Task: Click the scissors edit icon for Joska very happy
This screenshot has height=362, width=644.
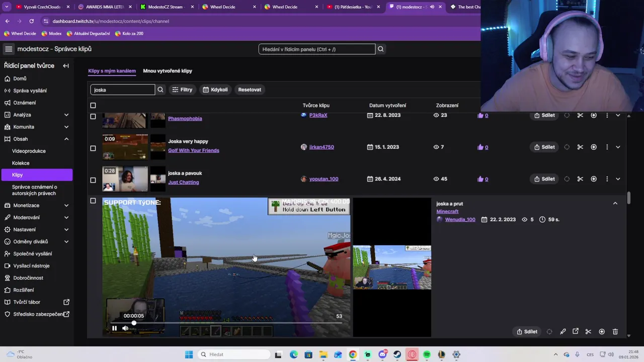Action: pyautogui.click(x=580, y=147)
